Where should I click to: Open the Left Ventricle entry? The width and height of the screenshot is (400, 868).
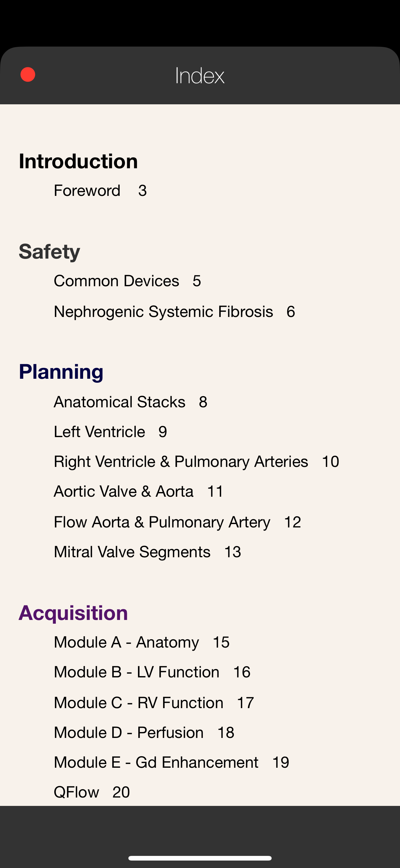click(x=110, y=432)
